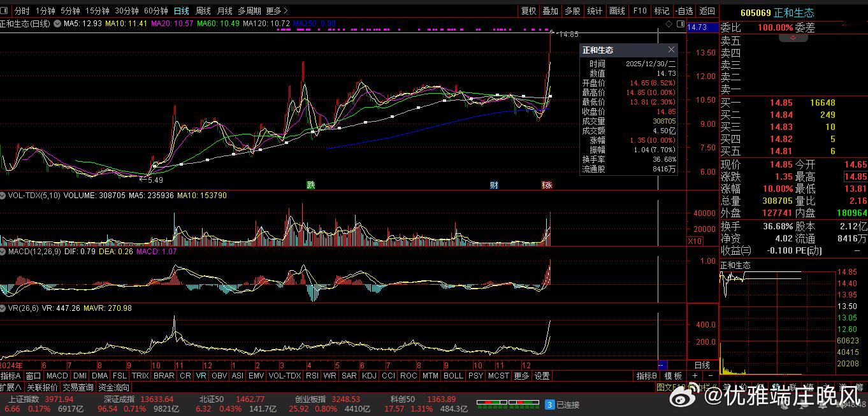Screen dimensions: 868x416
Task: Apply the MCST indicator
Action: click(498, 376)
